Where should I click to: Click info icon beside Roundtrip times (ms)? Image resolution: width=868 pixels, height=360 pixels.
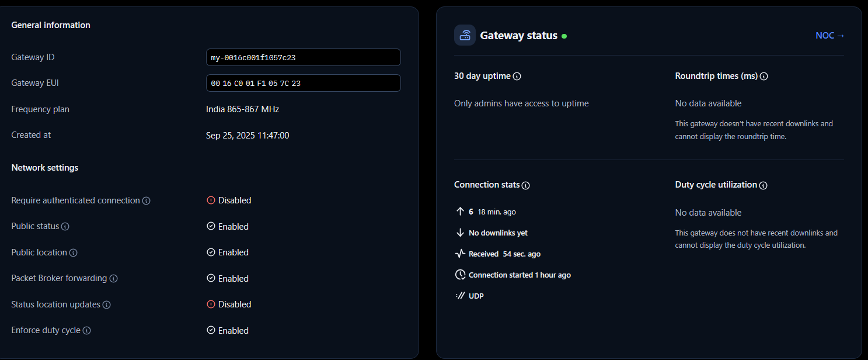point(764,77)
